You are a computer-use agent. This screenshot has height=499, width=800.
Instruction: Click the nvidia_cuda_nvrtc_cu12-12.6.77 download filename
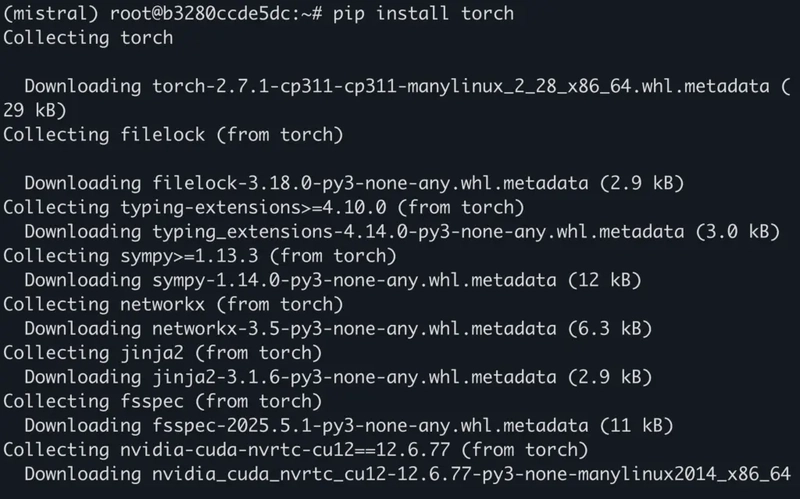(x=472, y=472)
